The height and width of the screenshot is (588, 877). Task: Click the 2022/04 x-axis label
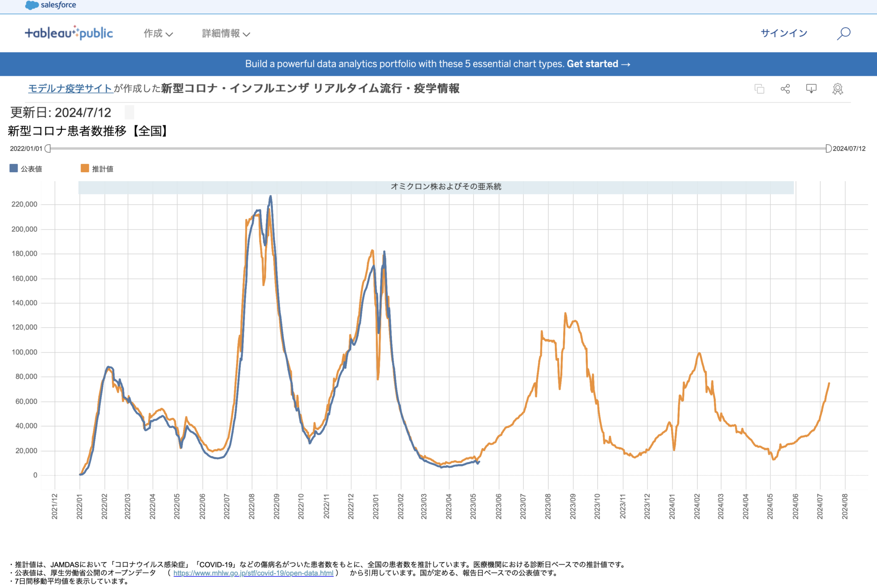pos(152,506)
